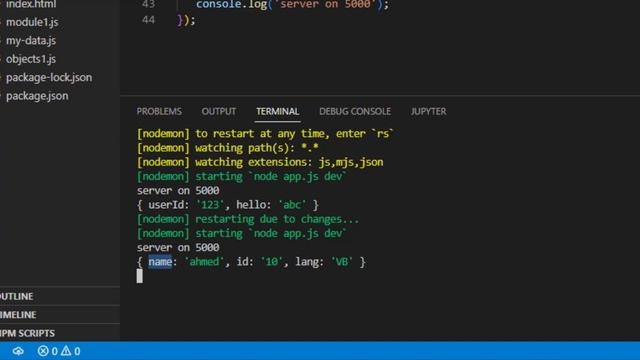The height and width of the screenshot is (360, 640).
Task: Click the 'watching extensions: js,mjs,json' line
Action: 260,162
